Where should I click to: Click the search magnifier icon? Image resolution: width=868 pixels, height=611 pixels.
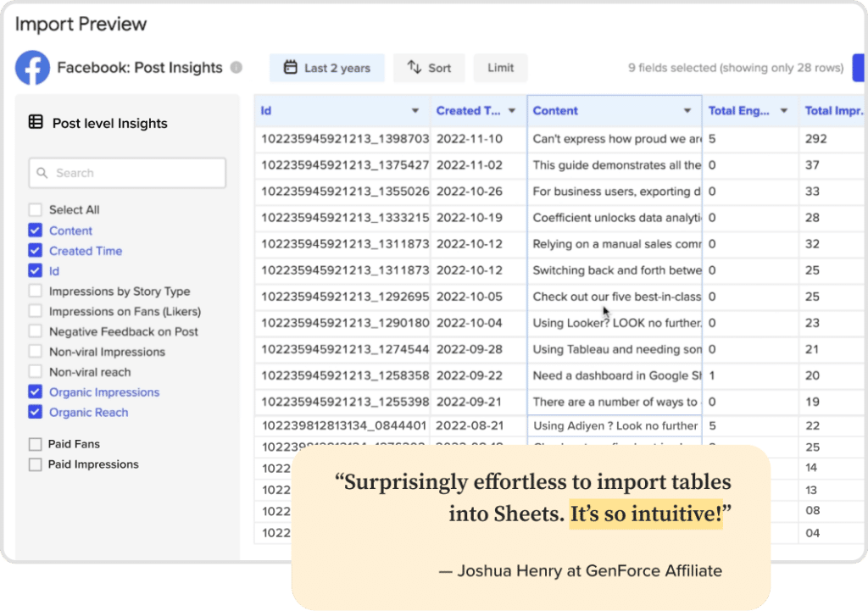point(42,173)
